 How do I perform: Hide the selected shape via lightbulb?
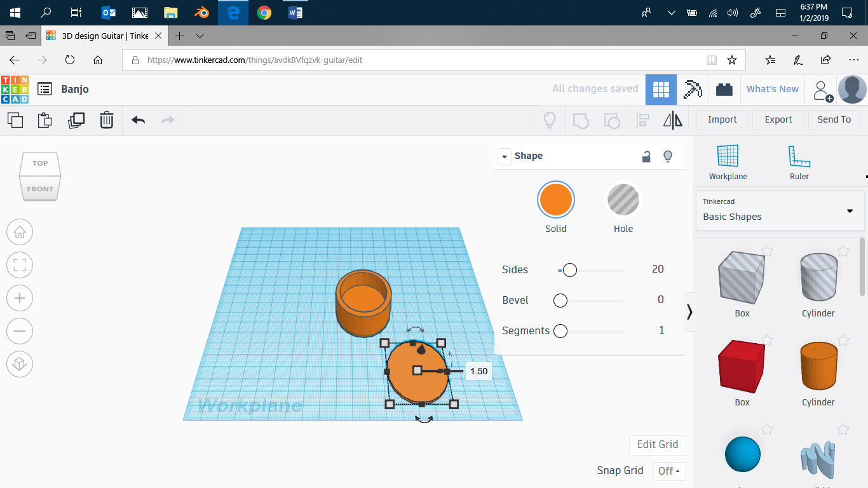click(668, 156)
